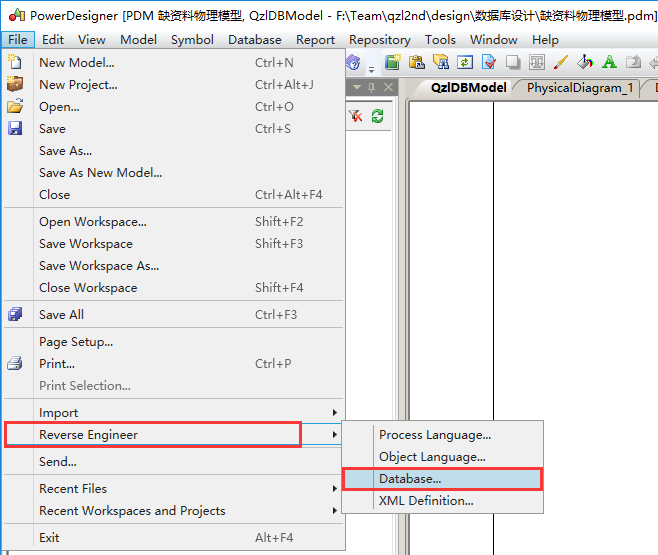This screenshot has height=555, width=658.
Task: Open the Window menu
Action: tap(494, 39)
